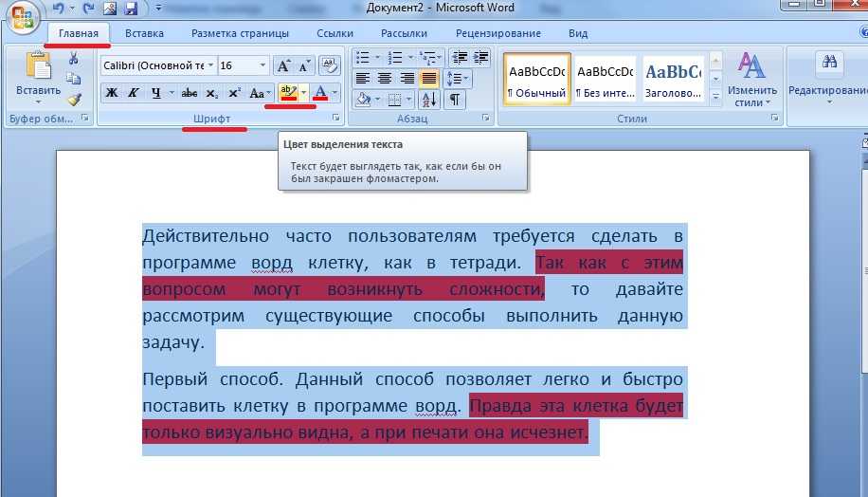The image size is (868, 497).
Task: Open the underline style dropdown arrow
Action: coord(172,93)
